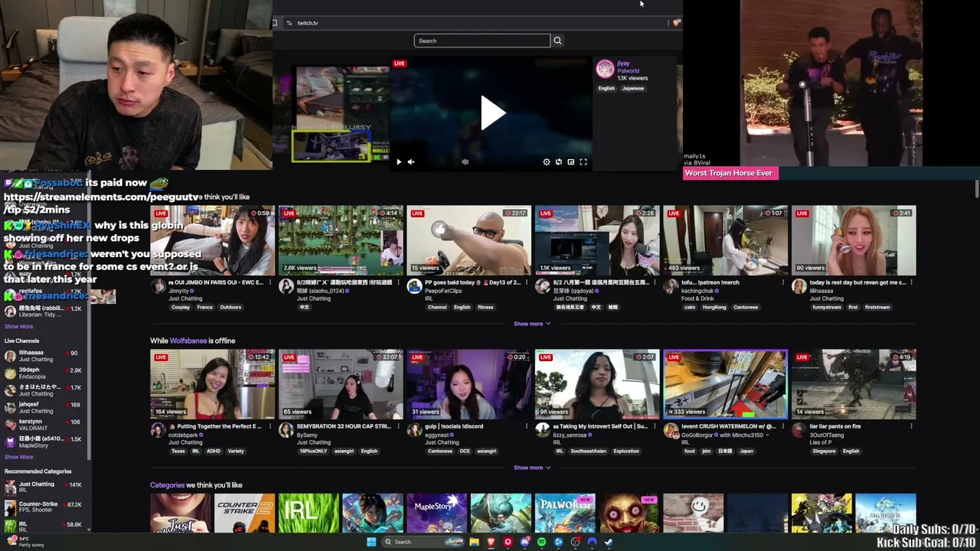This screenshot has width=980, height=551.
Task: Open featured player settings gear
Action: tap(546, 162)
